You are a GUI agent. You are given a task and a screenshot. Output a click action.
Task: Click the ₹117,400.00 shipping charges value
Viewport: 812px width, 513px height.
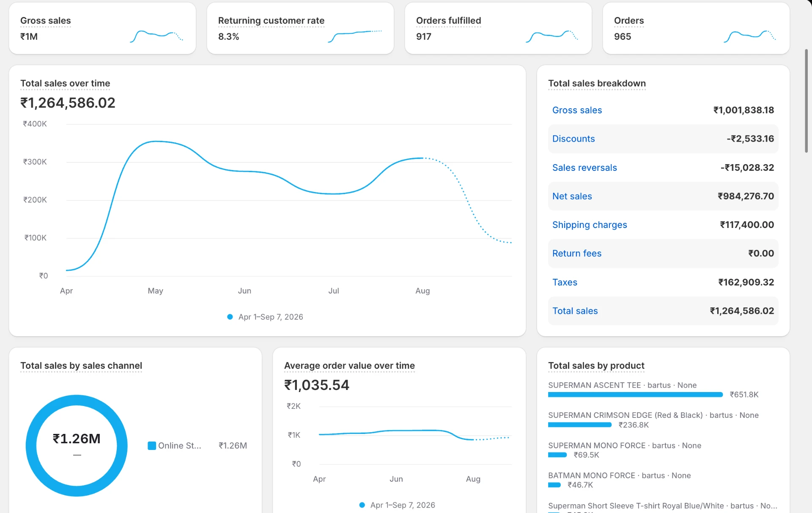(747, 225)
